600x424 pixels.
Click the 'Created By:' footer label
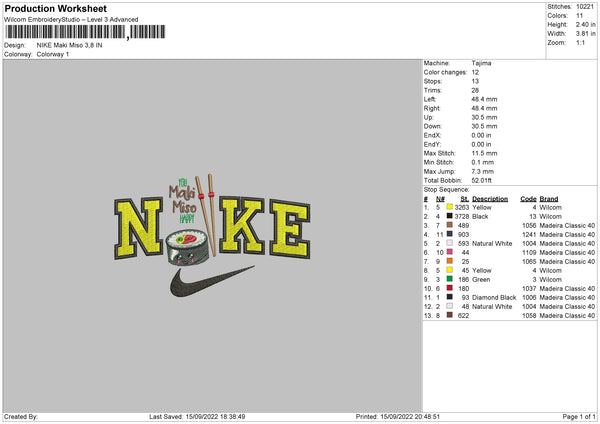pos(21,417)
